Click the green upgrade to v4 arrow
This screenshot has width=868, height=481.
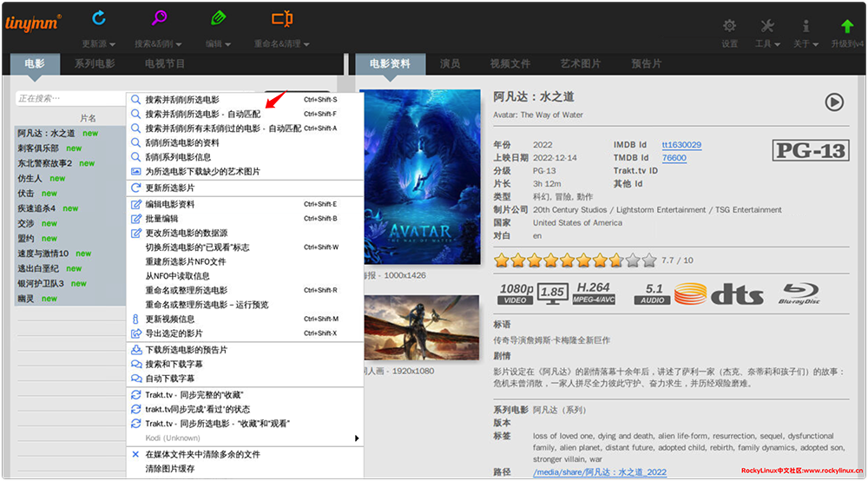point(847,26)
